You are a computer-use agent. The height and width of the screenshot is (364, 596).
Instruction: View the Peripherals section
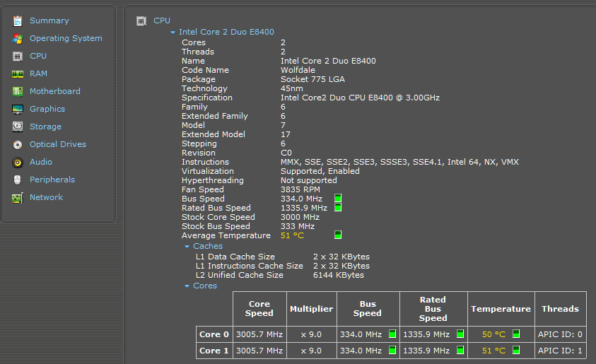click(52, 180)
